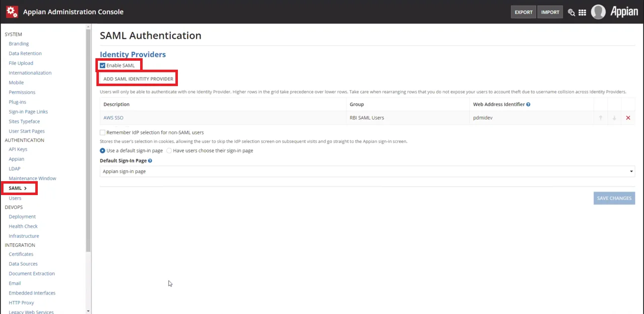Delete the AWS SSO identity provider row
The width and height of the screenshot is (644, 314).
pyautogui.click(x=628, y=118)
